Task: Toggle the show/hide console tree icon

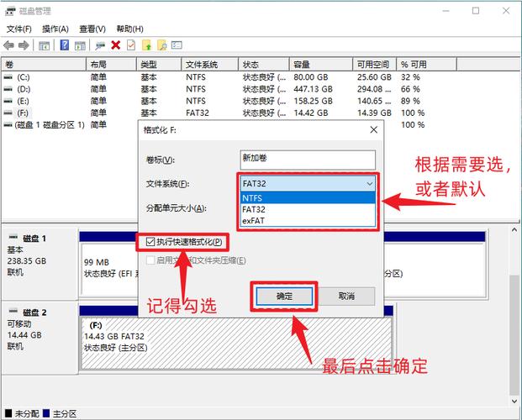Action: (x=44, y=45)
